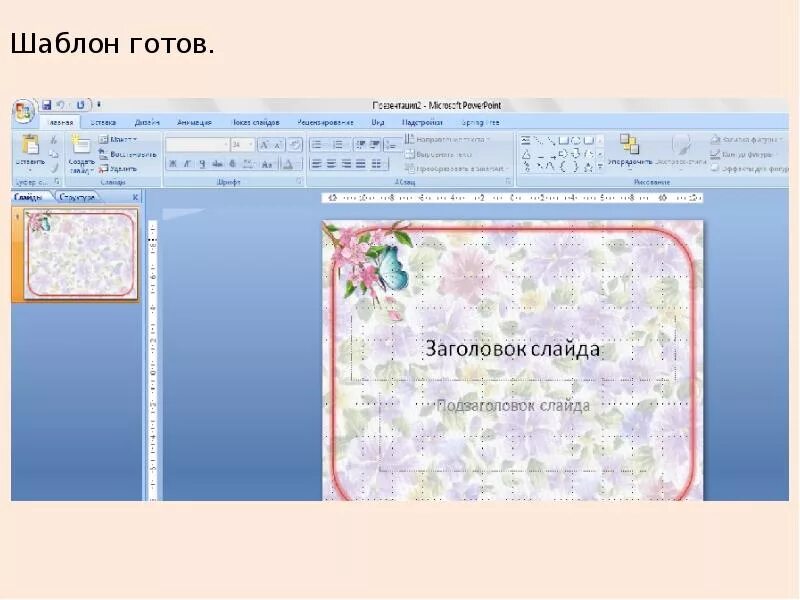The image size is (800, 600).
Task: Click the Восстановить reset slide button
Action: click(x=128, y=154)
